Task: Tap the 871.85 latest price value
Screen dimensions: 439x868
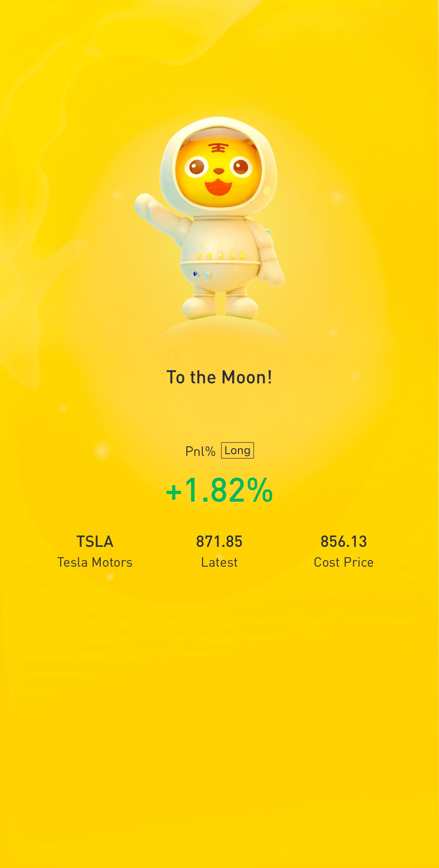Action: tap(219, 542)
